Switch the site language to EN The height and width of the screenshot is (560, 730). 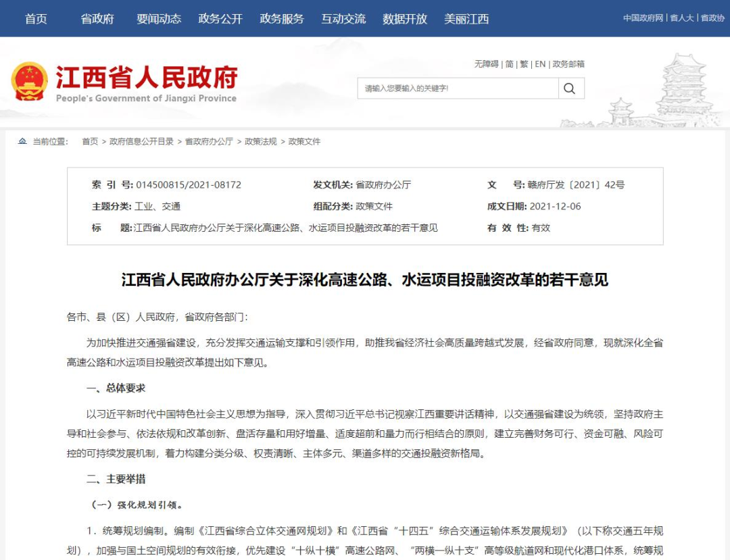tap(540, 64)
